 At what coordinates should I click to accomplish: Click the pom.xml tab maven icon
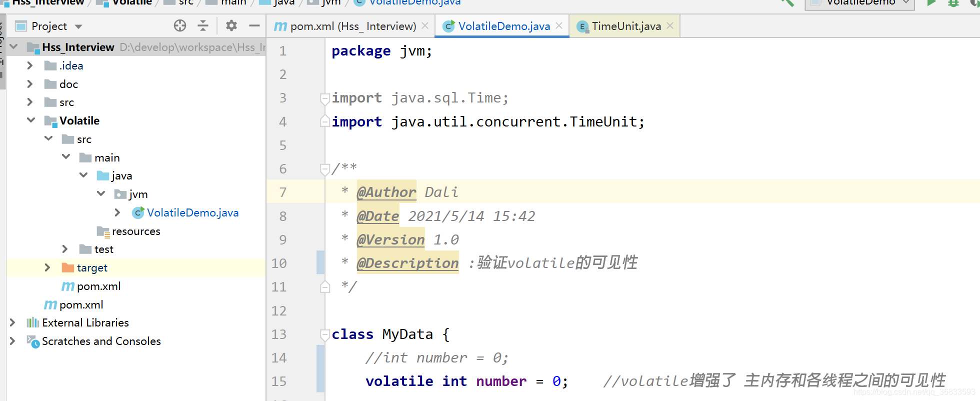tap(280, 26)
